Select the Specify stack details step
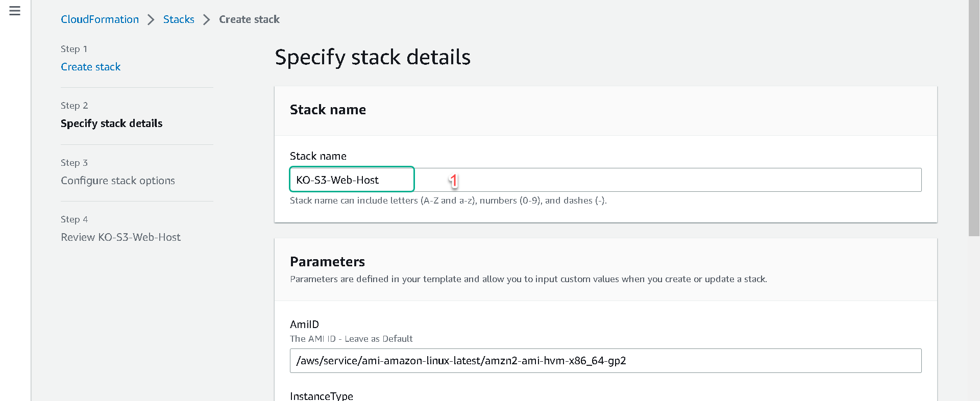The height and width of the screenshot is (401, 980). click(x=111, y=123)
